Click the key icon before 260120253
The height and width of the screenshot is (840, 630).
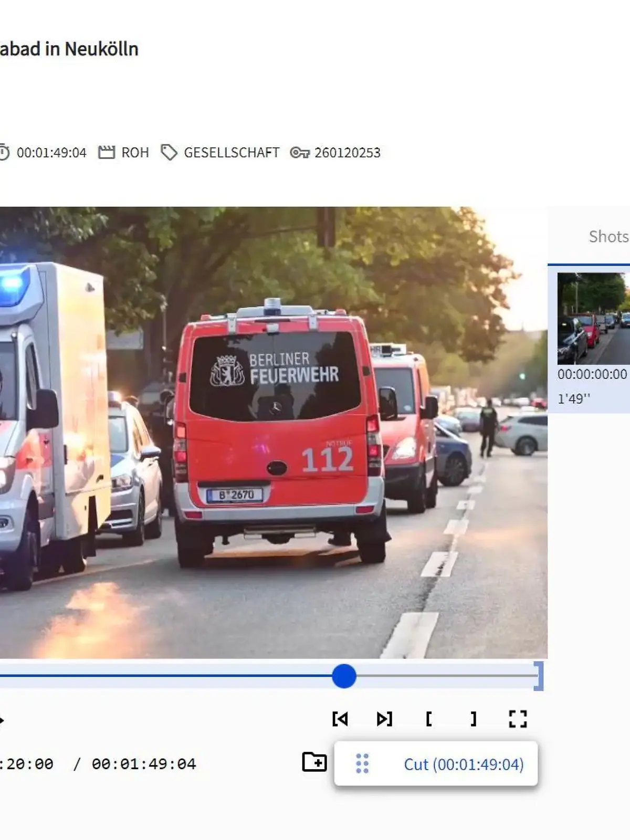click(x=300, y=153)
